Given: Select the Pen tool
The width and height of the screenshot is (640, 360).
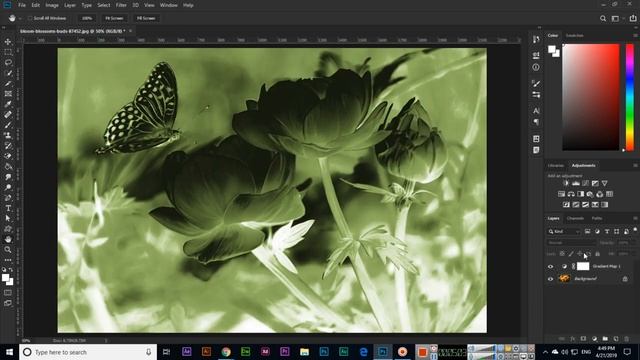Looking at the screenshot, I should (8, 198).
